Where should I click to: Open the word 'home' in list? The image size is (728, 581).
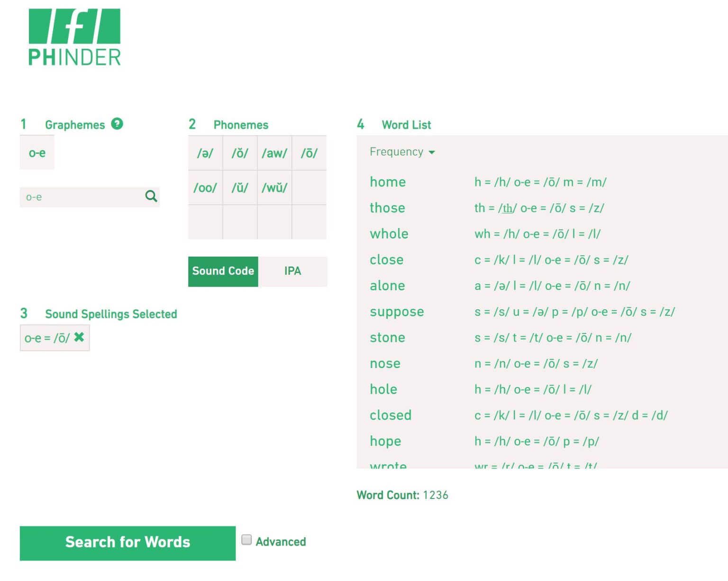[x=388, y=182]
